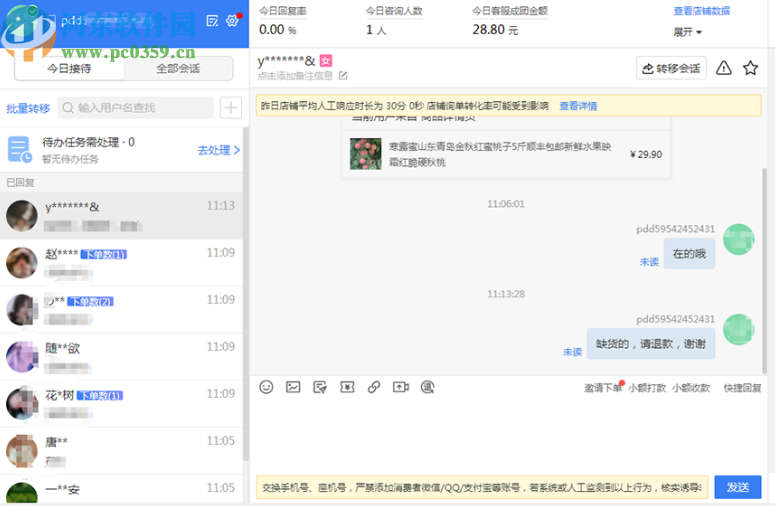
Task: Click the 今日客服成团金额 28.80 元 statistic
Action: tap(509, 21)
